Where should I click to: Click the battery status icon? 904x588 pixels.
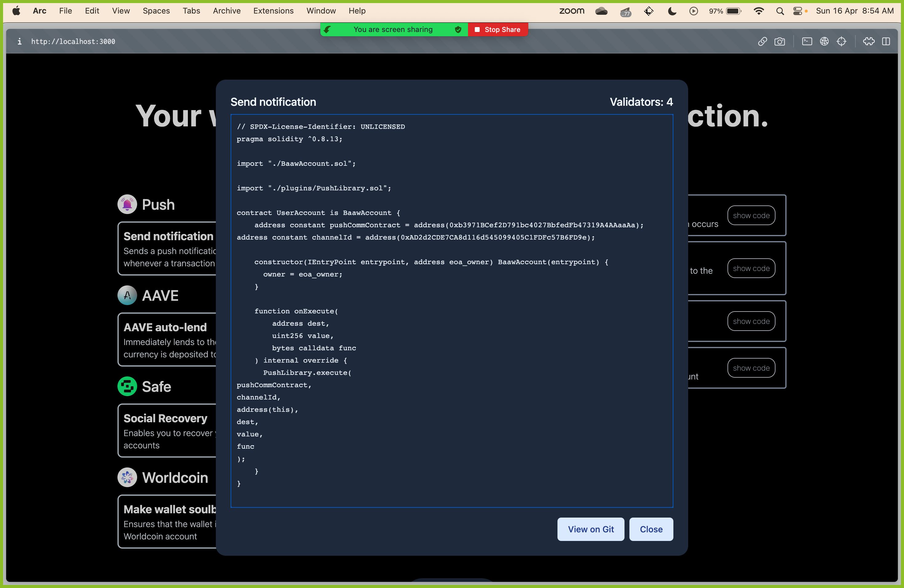point(733,11)
